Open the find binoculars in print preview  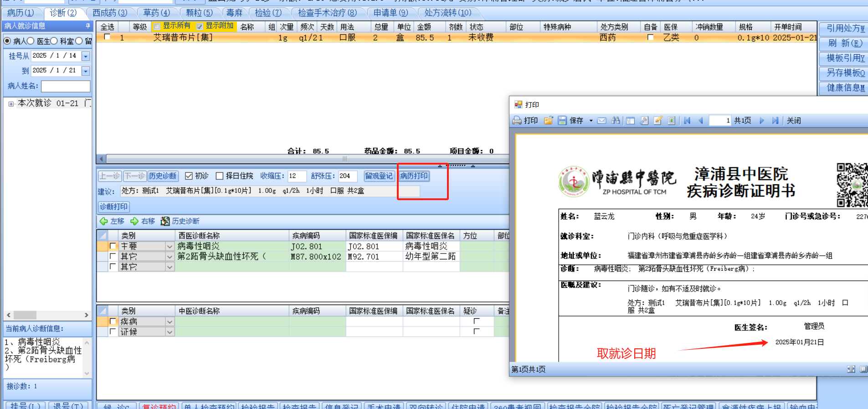(616, 120)
